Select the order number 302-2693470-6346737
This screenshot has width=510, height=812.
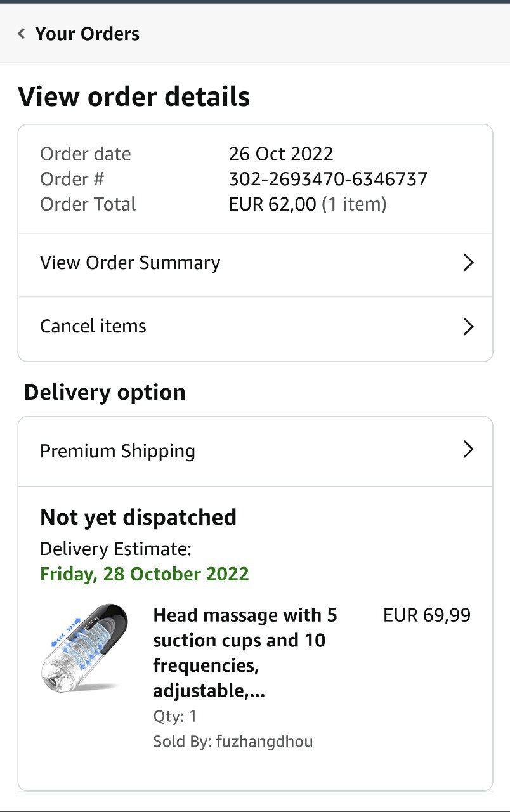coord(328,179)
